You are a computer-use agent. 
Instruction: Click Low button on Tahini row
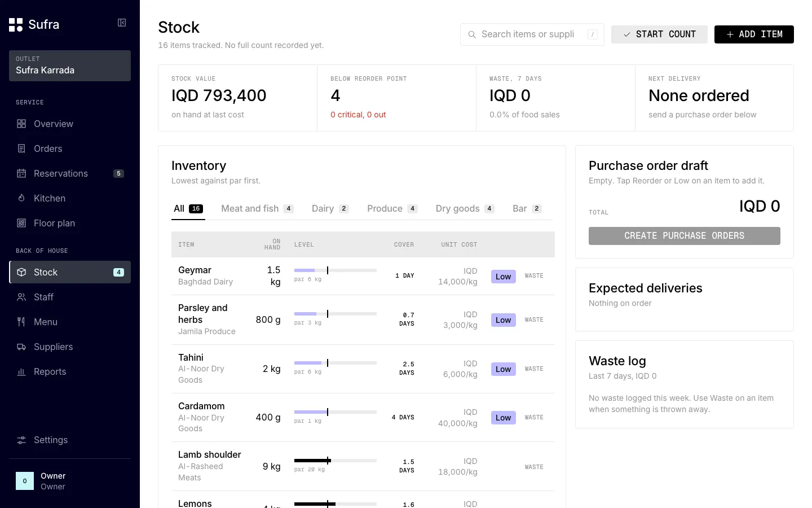click(x=504, y=369)
